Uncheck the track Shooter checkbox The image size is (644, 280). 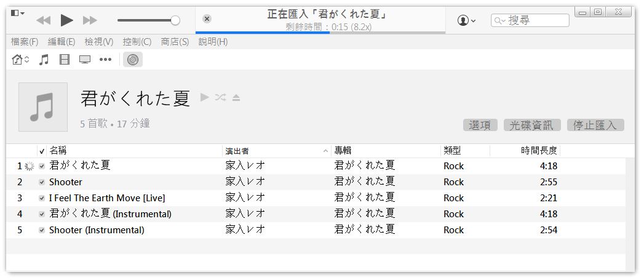click(42, 182)
